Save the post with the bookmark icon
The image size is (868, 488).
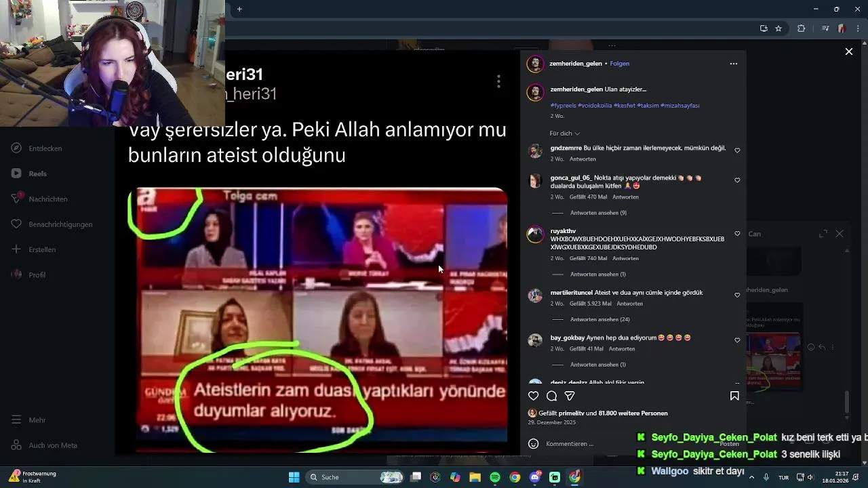[734, 396]
